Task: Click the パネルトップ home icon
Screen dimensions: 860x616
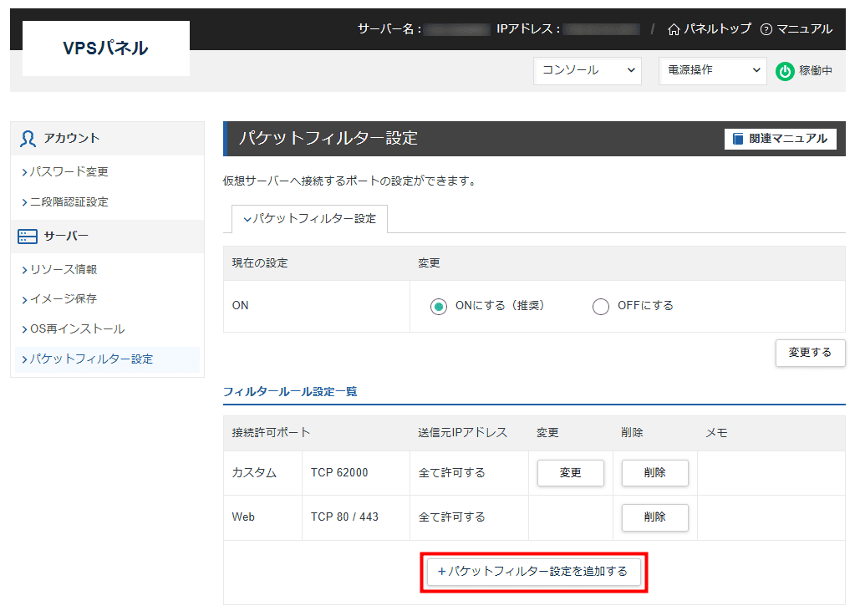Action: click(674, 28)
